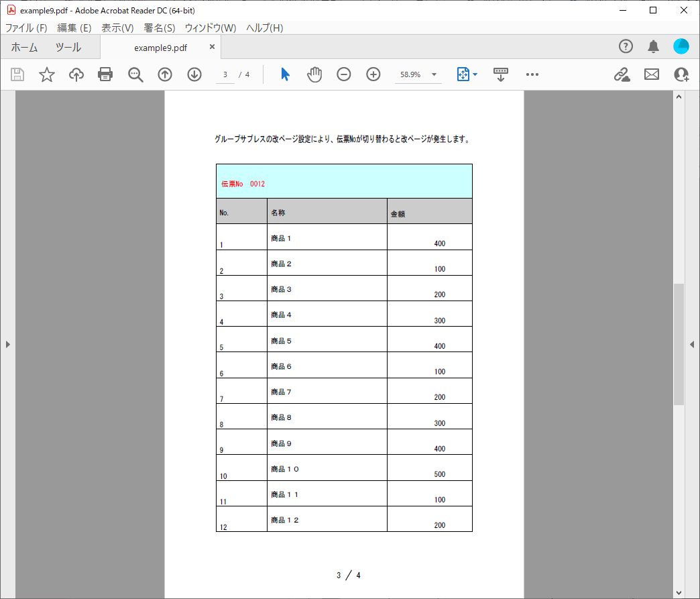This screenshot has height=599, width=700.
Task: Open the find text magnifier tool
Action: coord(135,74)
